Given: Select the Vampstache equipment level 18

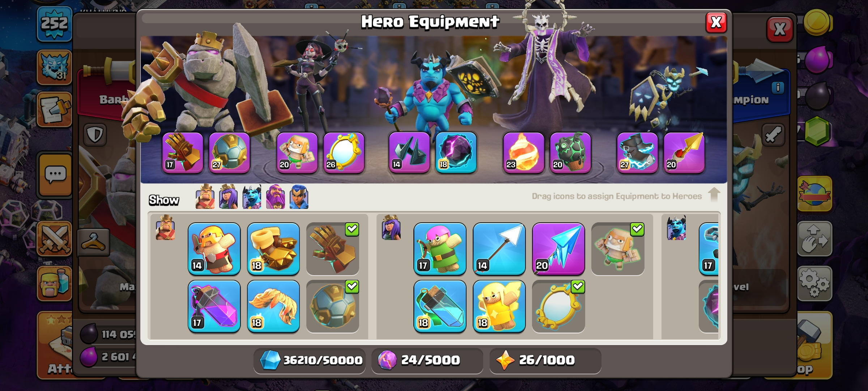Looking at the screenshot, I should pyautogui.click(x=273, y=306).
